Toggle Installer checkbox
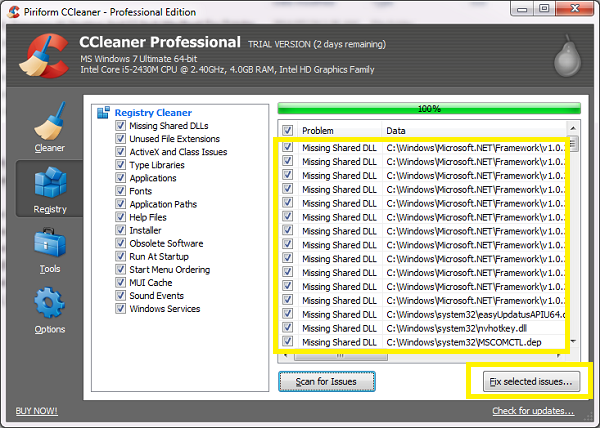This screenshot has height=428, width=600. pyautogui.click(x=121, y=230)
